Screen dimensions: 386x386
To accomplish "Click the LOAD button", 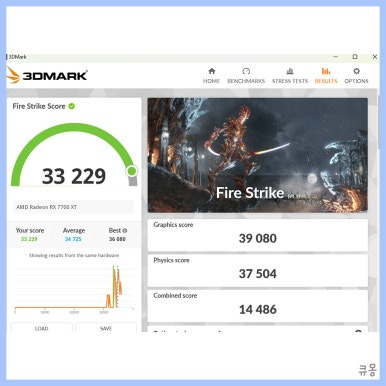I will click(x=41, y=328).
